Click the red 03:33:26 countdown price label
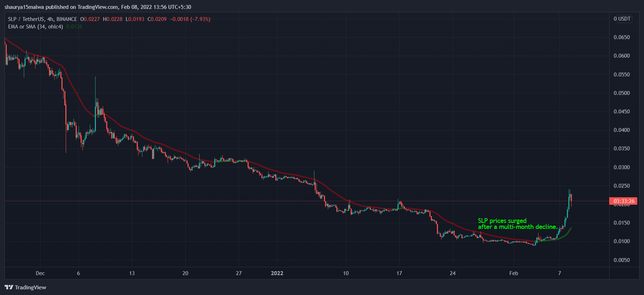Image resolution: width=644 pixels, height=295 pixels. click(x=623, y=201)
